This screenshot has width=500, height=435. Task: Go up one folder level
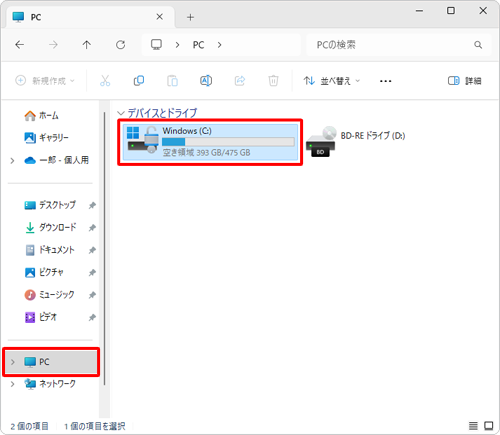(87, 45)
